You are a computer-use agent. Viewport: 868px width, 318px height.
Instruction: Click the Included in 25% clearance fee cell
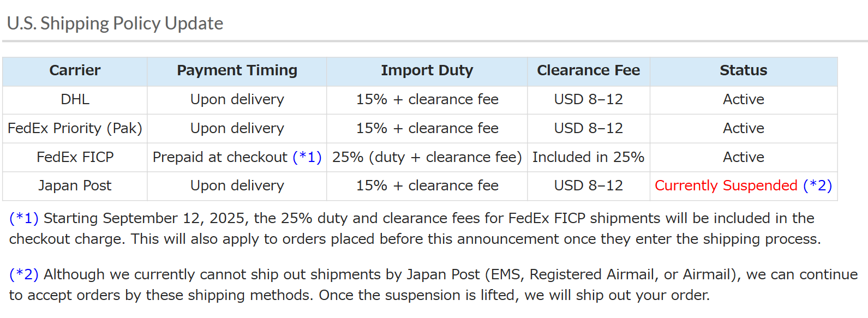[x=588, y=157]
